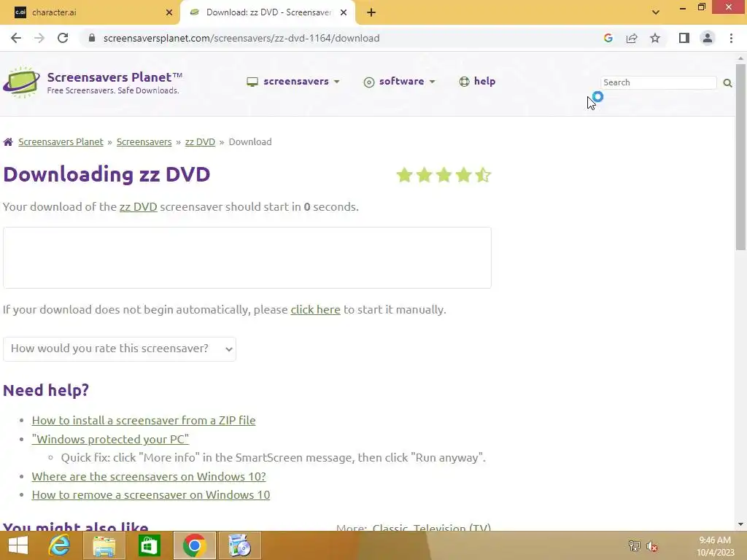The height and width of the screenshot is (560, 747).
Task: Click zz DVD link in download sentence
Action: tap(138, 206)
